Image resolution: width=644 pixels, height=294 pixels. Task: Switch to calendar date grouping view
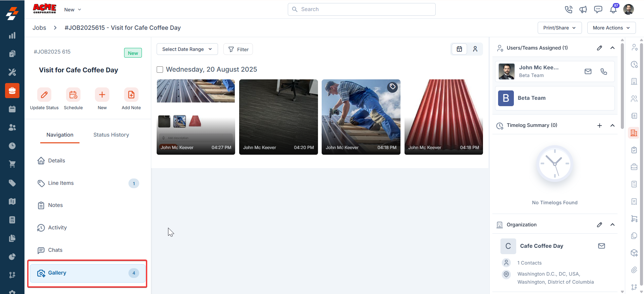coord(460,49)
